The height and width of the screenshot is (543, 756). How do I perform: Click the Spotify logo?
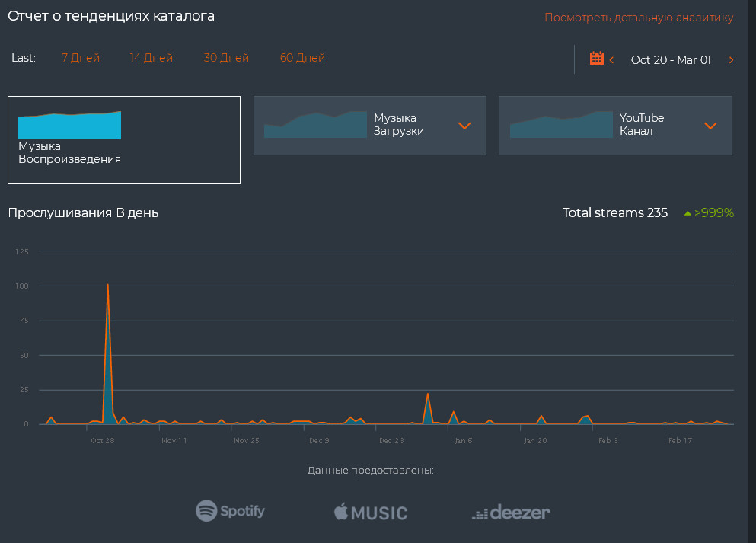click(230, 511)
